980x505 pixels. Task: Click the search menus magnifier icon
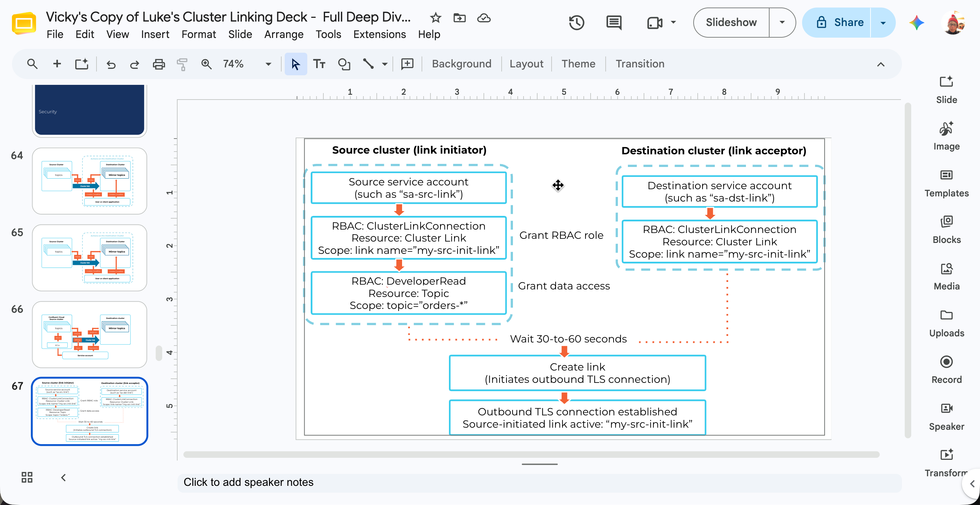coord(33,64)
